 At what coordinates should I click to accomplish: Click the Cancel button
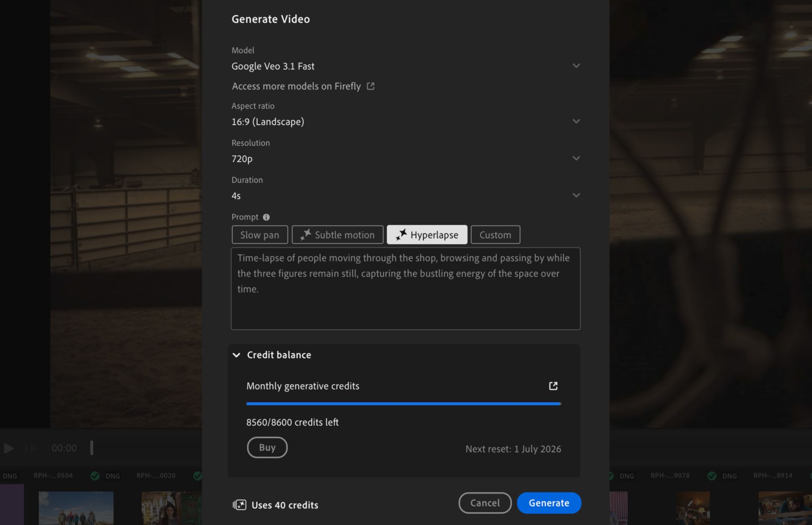click(x=485, y=503)
